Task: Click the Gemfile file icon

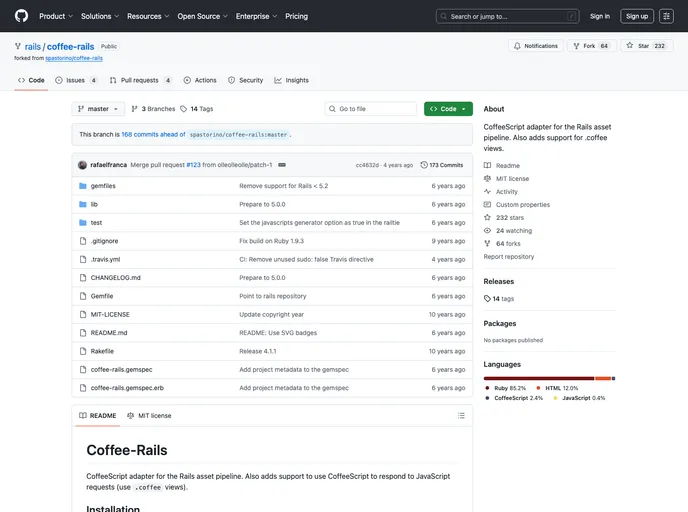Action: (83, 296)
